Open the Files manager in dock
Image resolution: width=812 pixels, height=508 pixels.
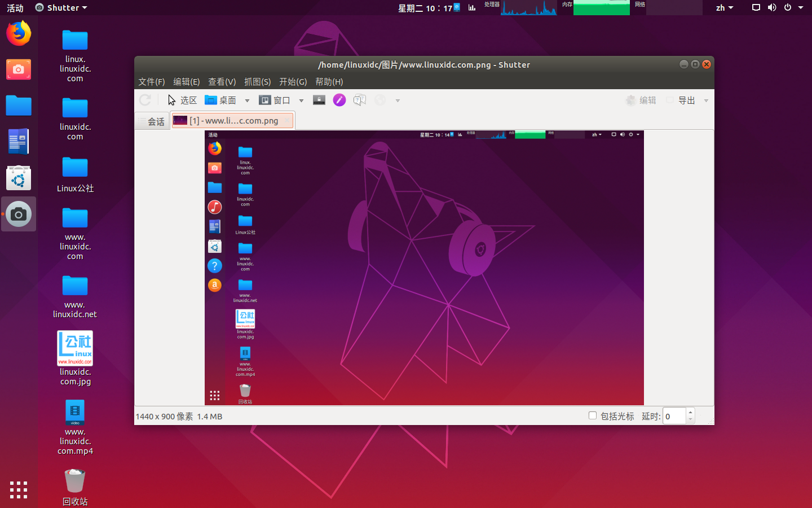pyautogui.click(x=19, y=106)
